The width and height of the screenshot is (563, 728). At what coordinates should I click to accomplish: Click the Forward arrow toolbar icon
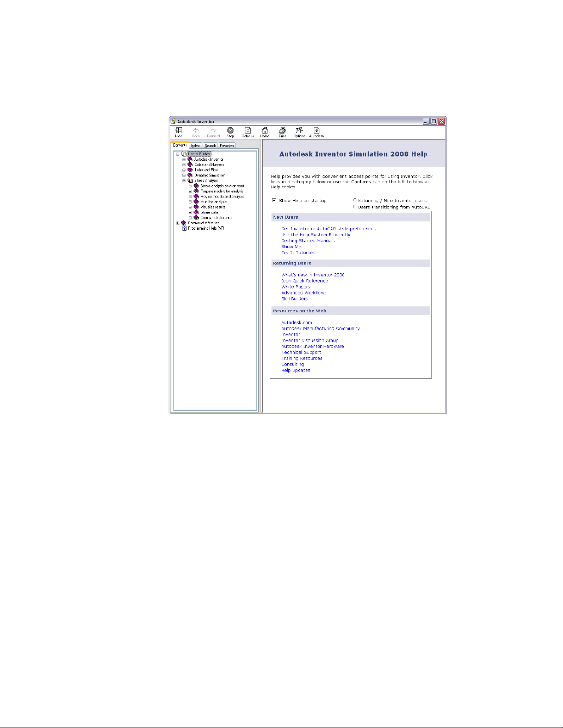point(213,130)
